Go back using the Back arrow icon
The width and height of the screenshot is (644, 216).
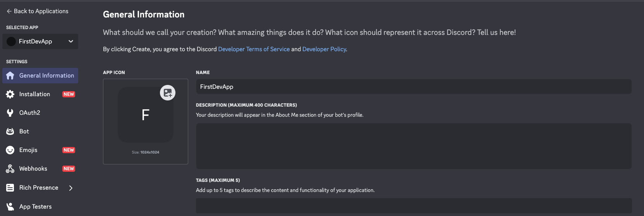coord(9,11)
